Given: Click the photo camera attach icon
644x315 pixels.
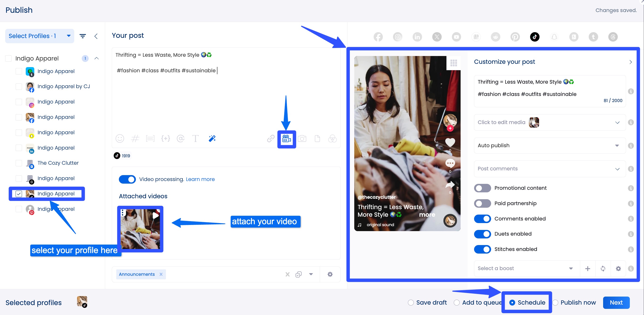Looking at the screenshot, I should (302, 138).
